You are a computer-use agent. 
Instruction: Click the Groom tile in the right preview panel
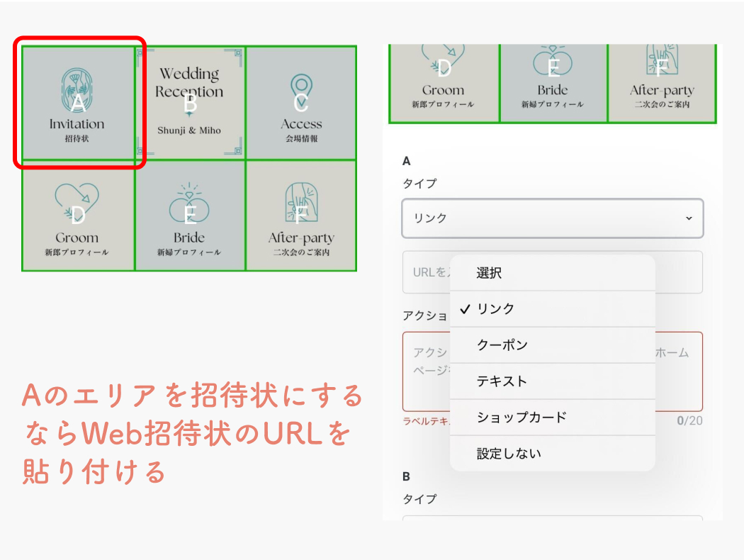(x=444, y=84)
